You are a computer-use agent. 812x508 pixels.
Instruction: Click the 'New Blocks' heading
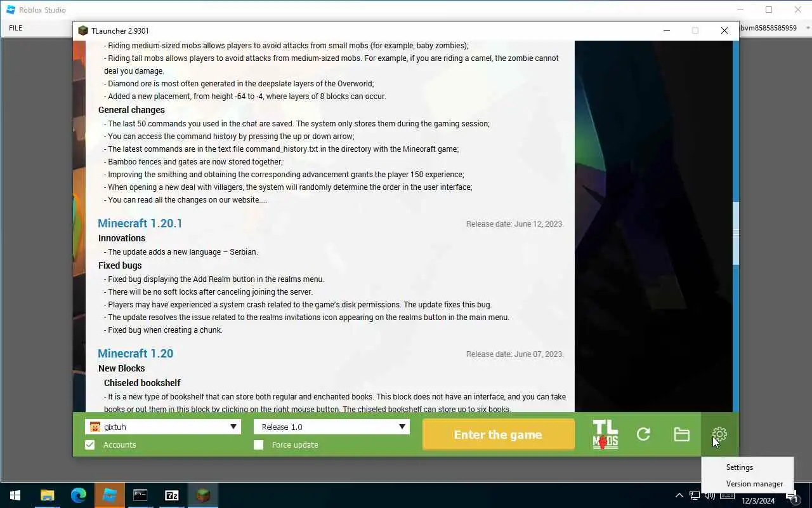[122, 368]
